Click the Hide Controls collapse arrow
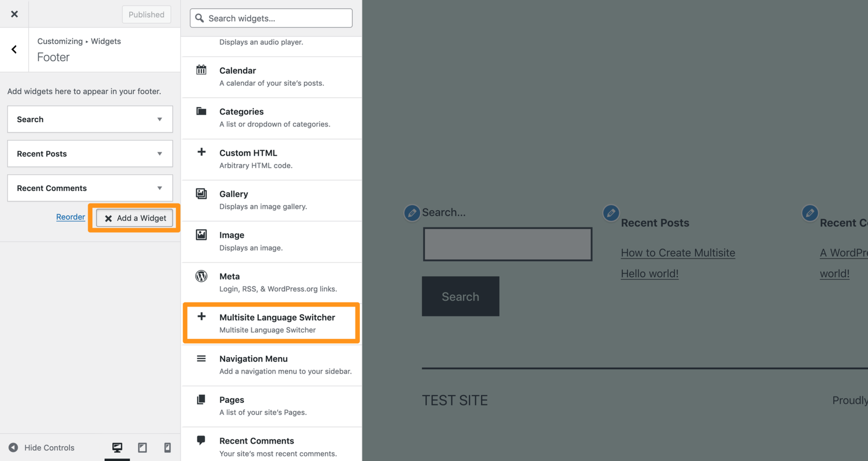The height and width of the screenshot is (461, 868). tap(14, 447)
